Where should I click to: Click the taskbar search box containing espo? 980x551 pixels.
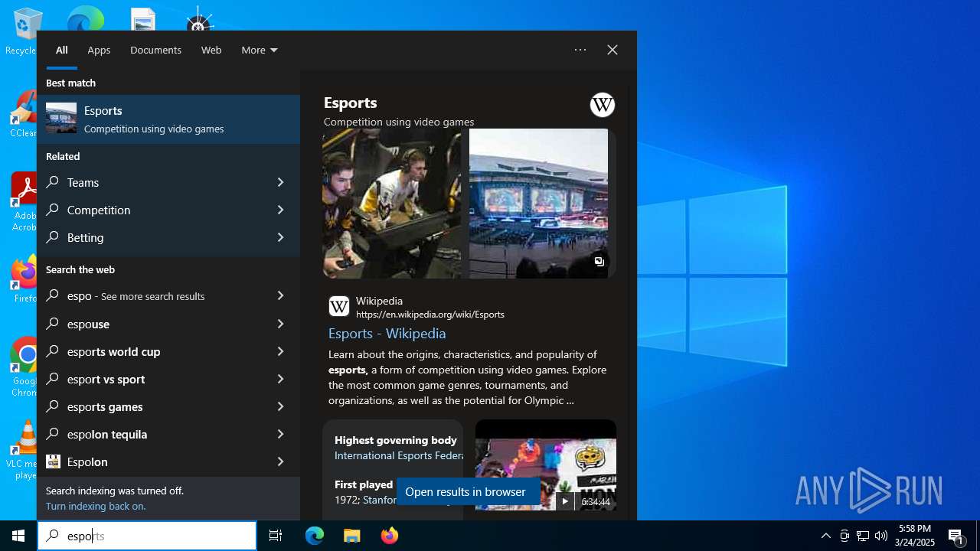pyautogui.click(x=147, y=536)
